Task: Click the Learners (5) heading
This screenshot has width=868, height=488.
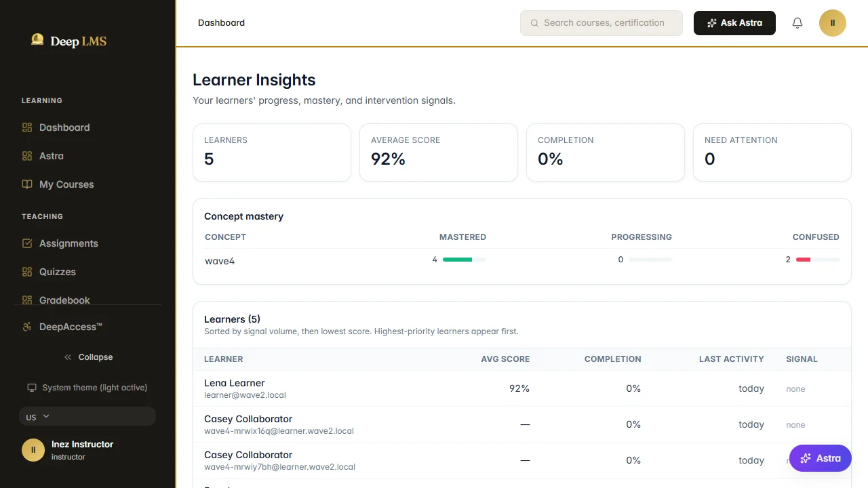Action: click(x=232, y=319)
